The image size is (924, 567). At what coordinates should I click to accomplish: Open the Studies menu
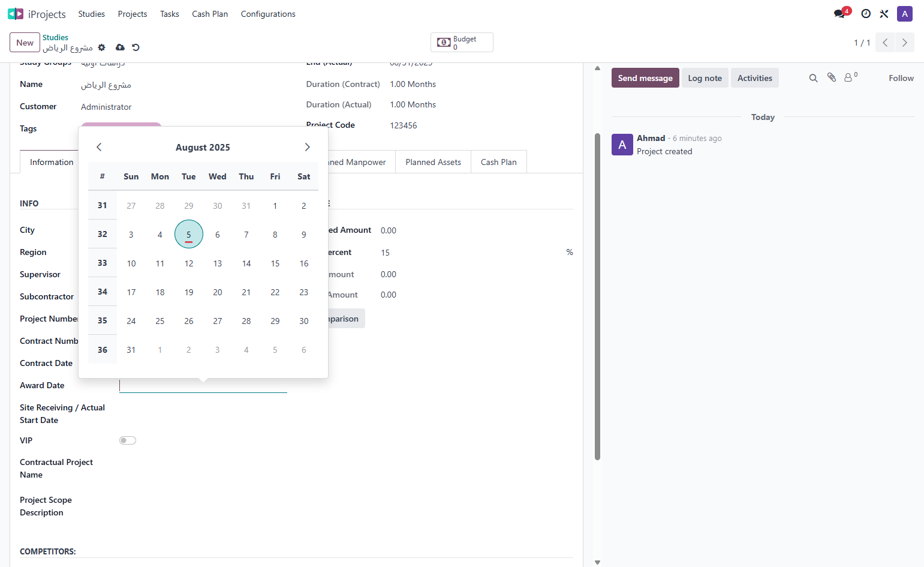coord(91,14)
